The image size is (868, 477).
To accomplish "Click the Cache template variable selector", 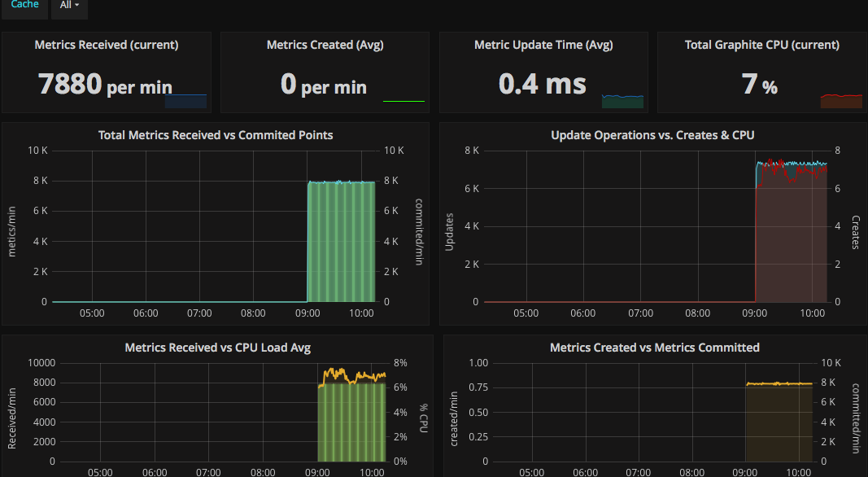I will (24, 3).
